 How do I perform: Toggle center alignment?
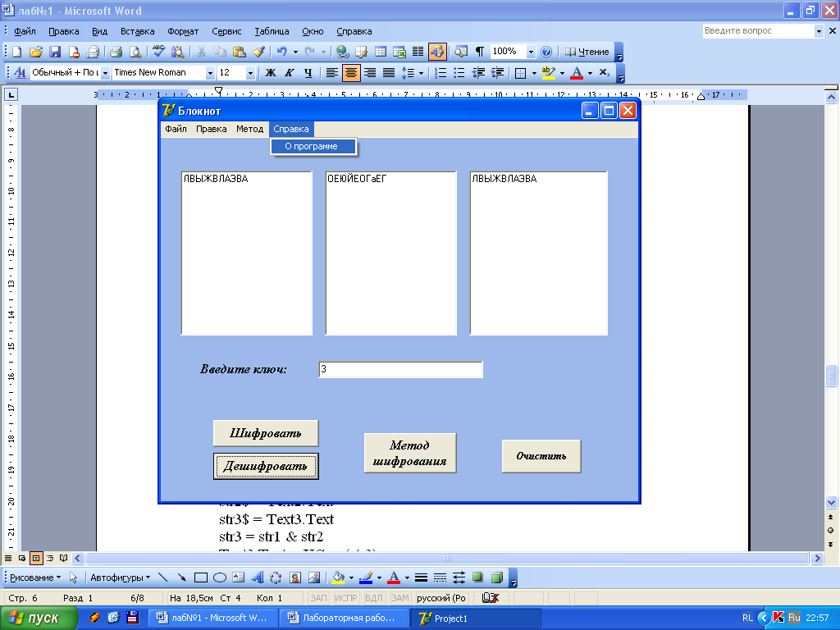click(x=351, y=73)
